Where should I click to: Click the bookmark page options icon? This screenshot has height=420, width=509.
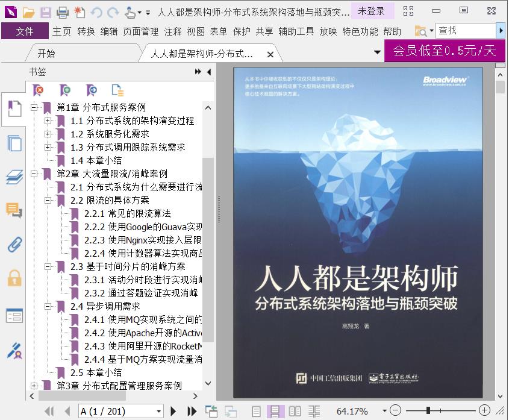coord(117,90)
